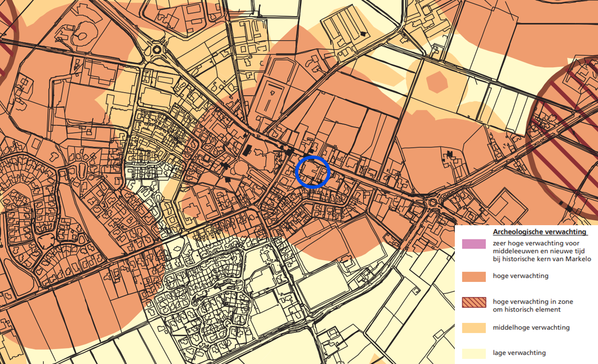Click 'hoge verwachting in zone' legend text

533,302
